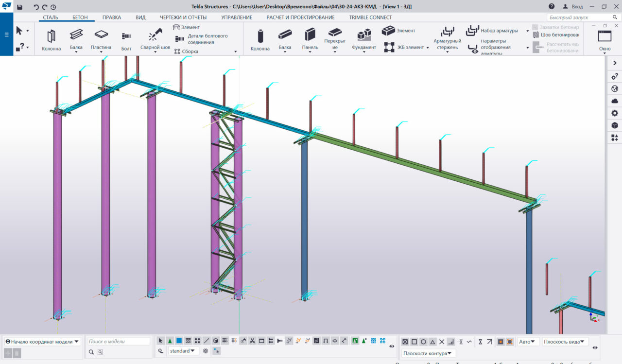Viewport: 622px width, 364px height.
Task: Open the Trimble cloud icon in side panel
Action: pos(615,101)
